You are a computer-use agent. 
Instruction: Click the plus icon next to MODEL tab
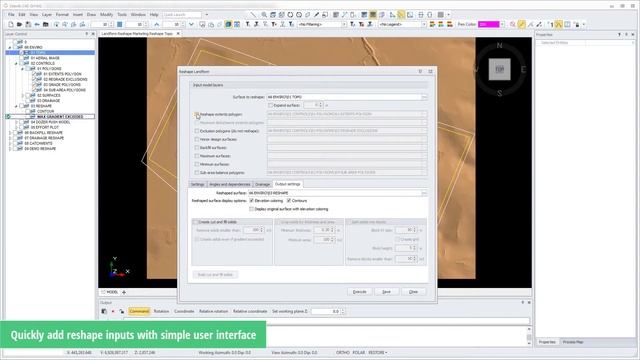tap(124, 292)
